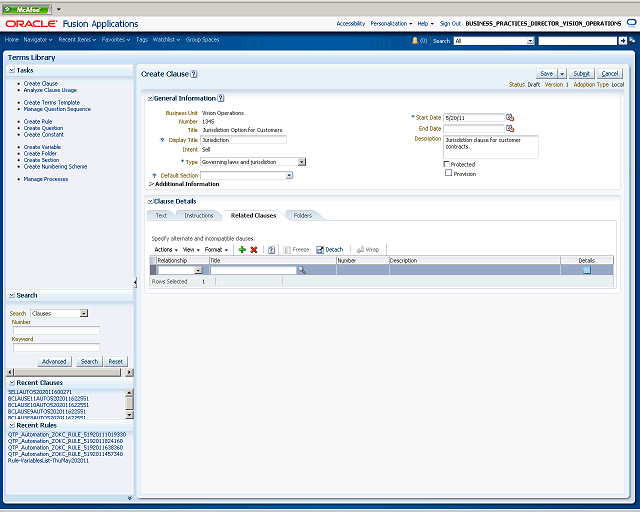Open the Relationship dropdown in table row
Image resolution: width=640 pixels, height=512 pixels.
198,270
